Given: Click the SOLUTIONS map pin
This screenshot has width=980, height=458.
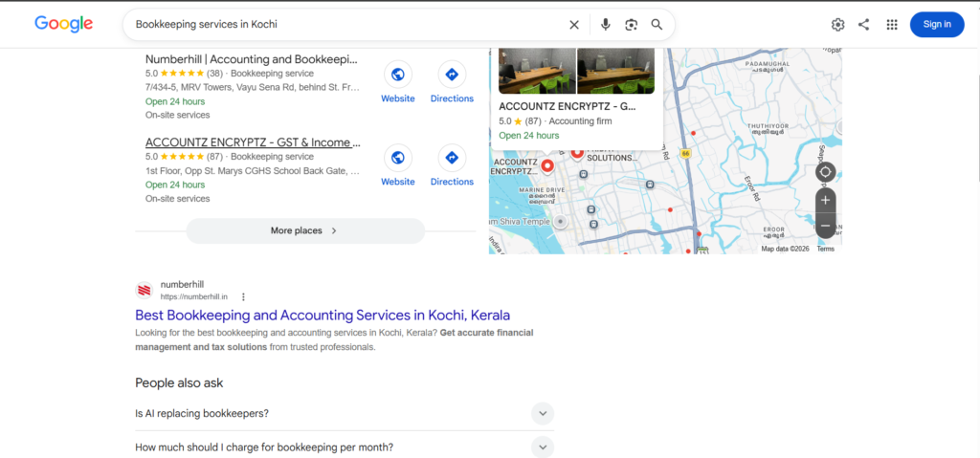Looking at the screenshot, I should click(577, 152).
